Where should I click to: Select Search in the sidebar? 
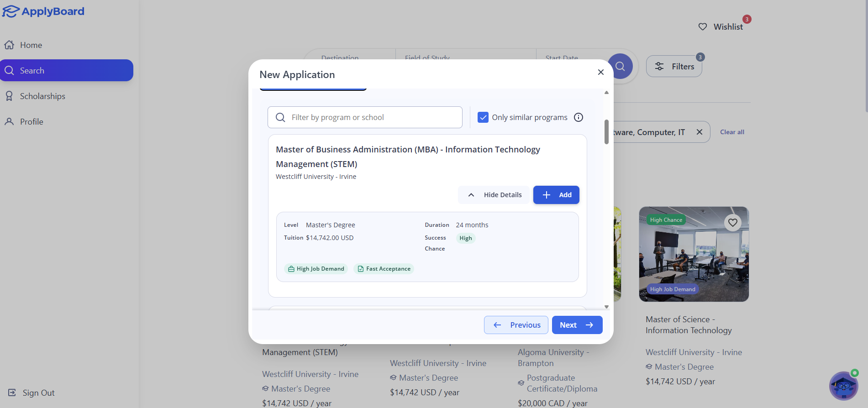click(67, 70)
